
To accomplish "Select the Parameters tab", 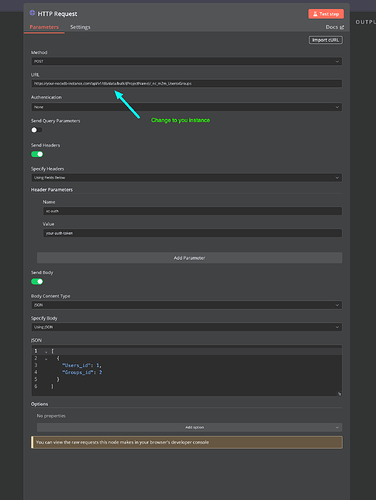I will coord(44,27).
